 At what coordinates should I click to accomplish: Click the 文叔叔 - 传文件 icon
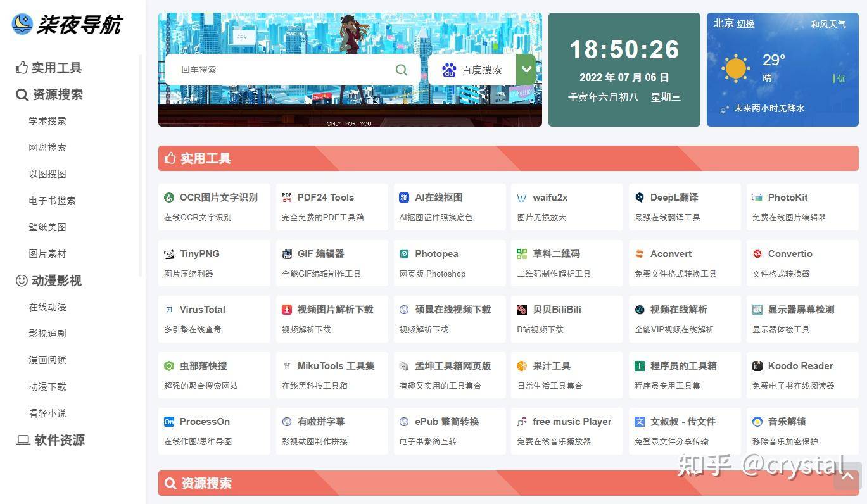point(640,422)
